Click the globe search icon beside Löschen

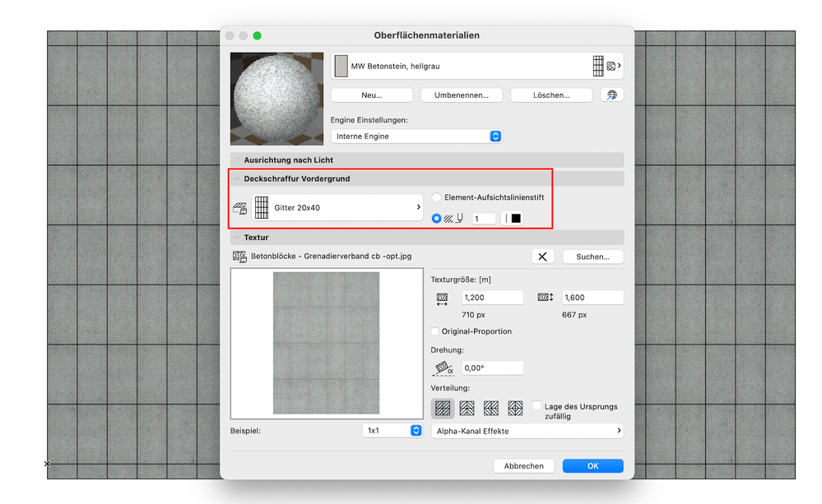[x=612, y=95]
